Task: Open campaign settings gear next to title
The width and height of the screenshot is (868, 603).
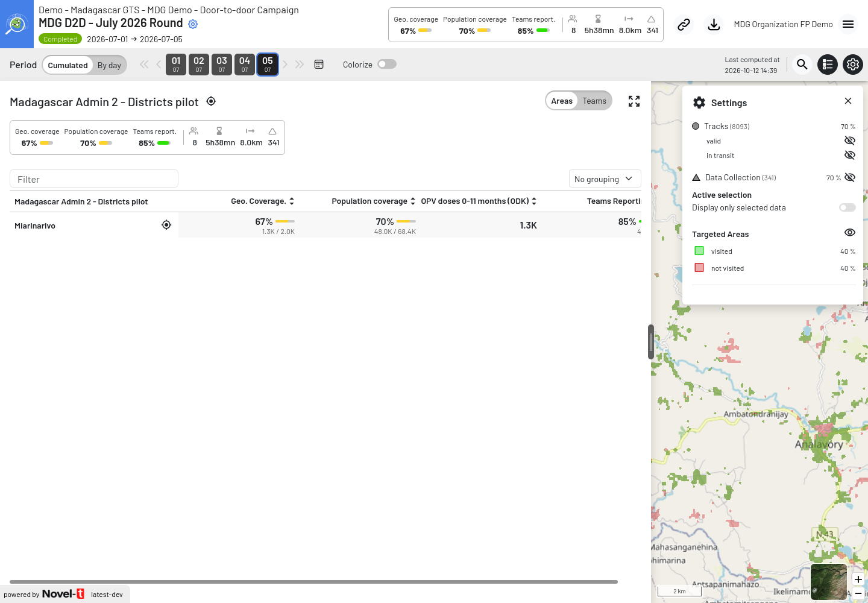Action: [x=193, y=24]
